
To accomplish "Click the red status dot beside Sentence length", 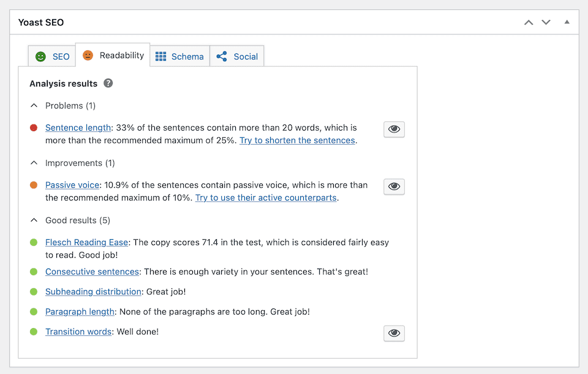I will [x=34, y=128].
